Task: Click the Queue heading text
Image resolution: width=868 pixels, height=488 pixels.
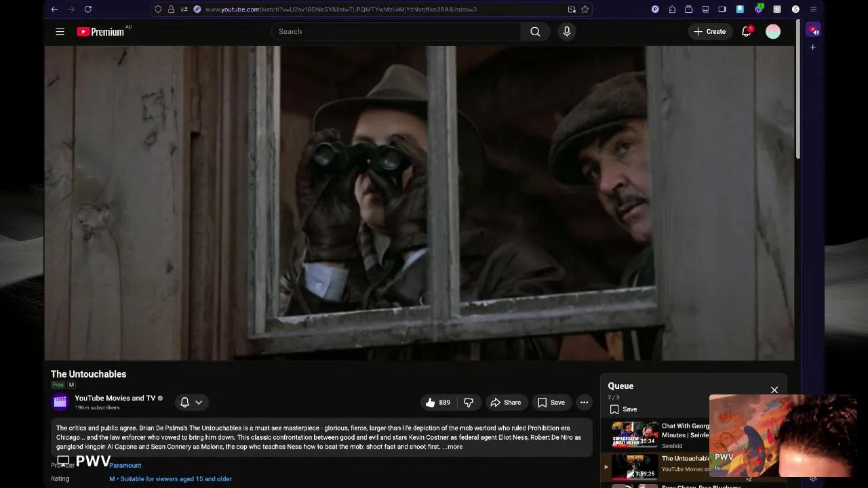Action: coord(620,386)
